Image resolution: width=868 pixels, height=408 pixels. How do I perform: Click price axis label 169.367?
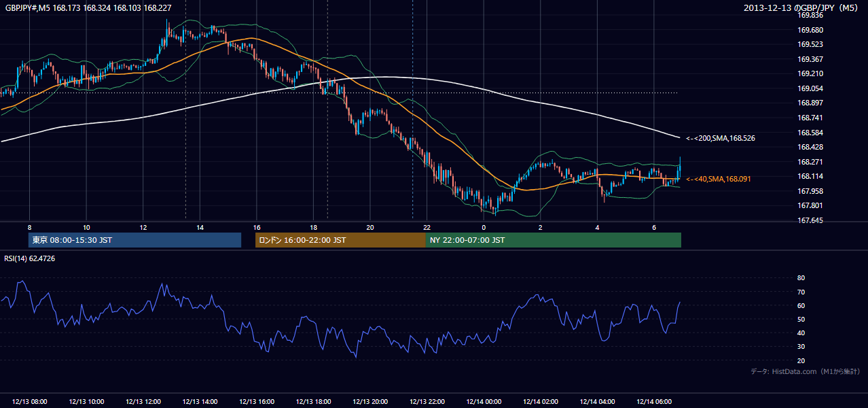[810, 59]
